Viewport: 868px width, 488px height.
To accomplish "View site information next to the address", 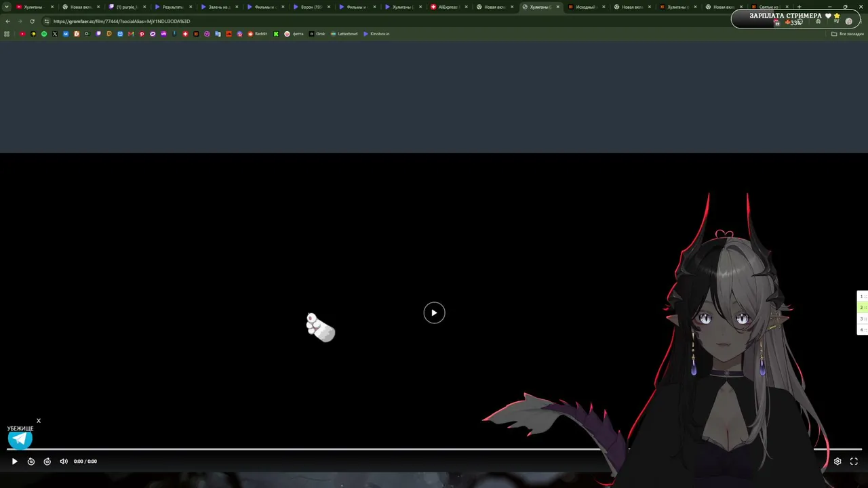I will [x=46, y=21].
